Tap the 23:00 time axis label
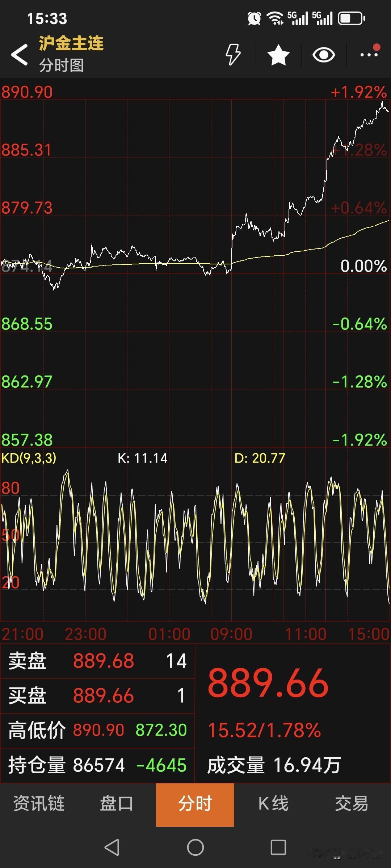391x868 pixels. pyautogui.click(x=86, y=634)
